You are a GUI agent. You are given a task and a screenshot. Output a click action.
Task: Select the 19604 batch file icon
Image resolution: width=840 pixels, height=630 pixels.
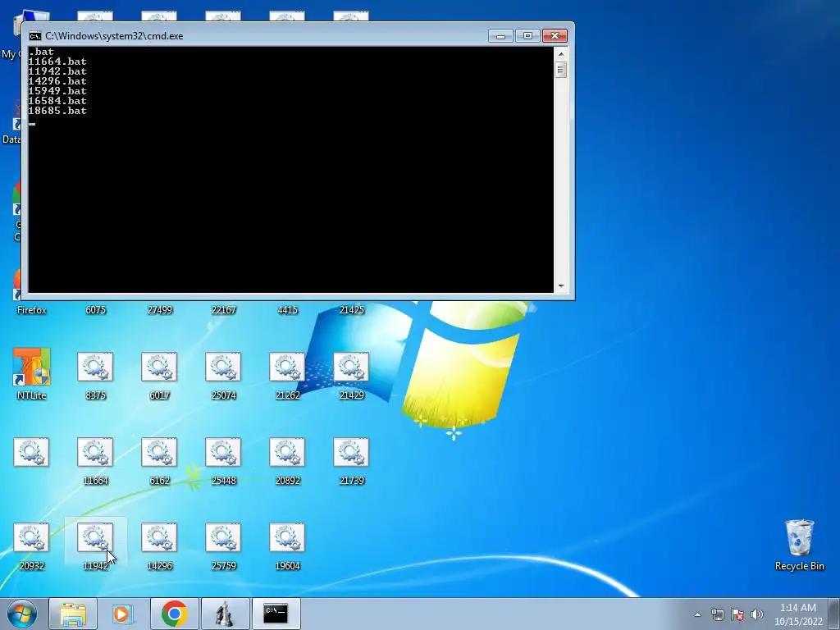tap(287, 537)
